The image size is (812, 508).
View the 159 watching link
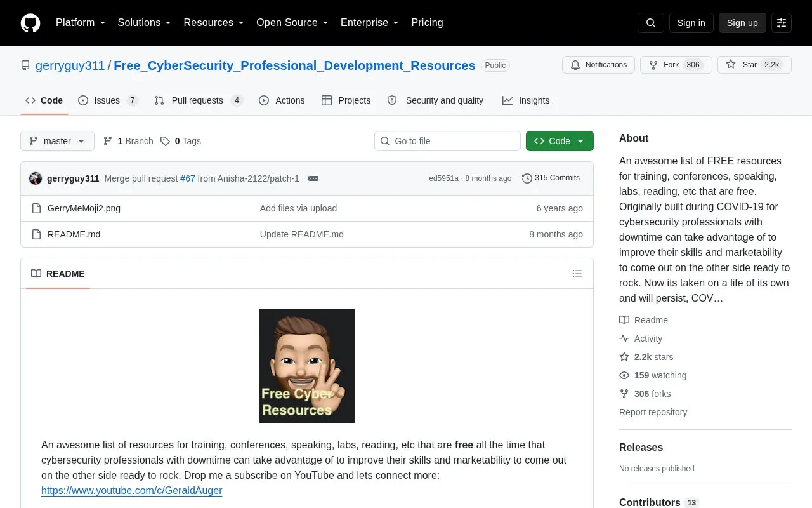[653, 375]
